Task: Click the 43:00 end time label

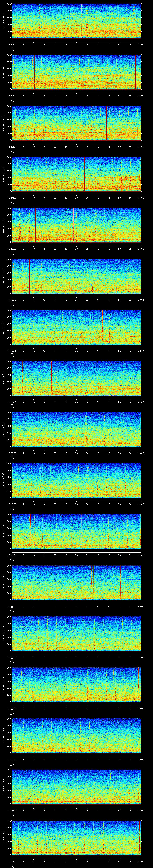Action: [141, 606]
